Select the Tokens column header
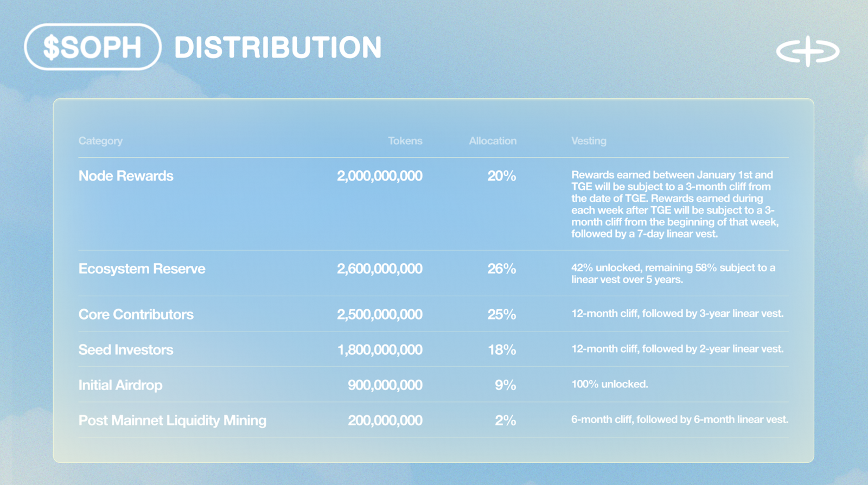The width and height of the screenshot is (868, 485). (x=405, y=141)
